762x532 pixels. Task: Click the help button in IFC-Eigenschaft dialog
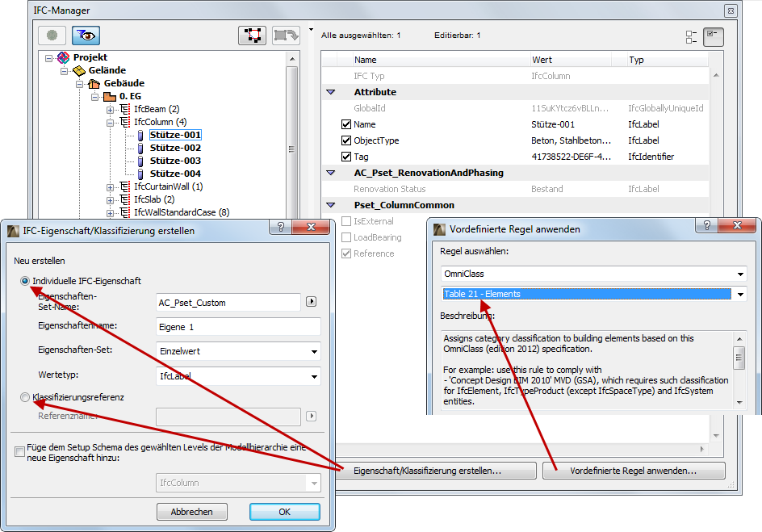(281, 226)
